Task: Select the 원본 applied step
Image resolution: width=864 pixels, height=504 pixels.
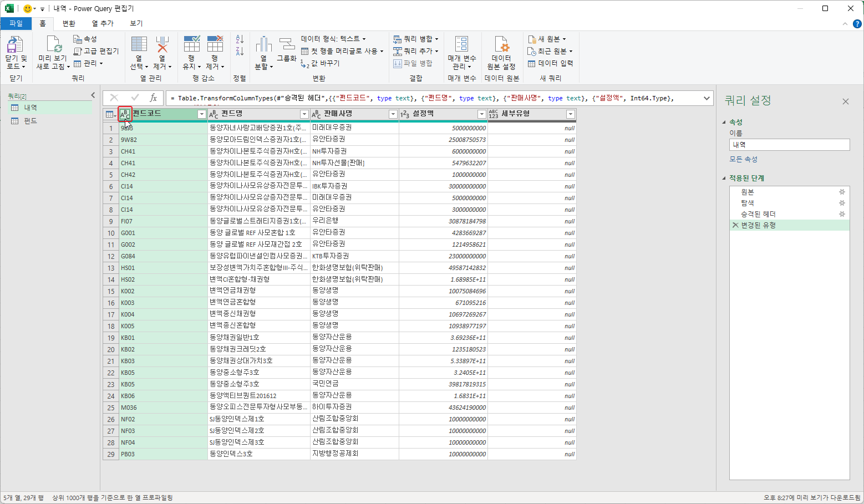Action: click(x=789, y=192)
